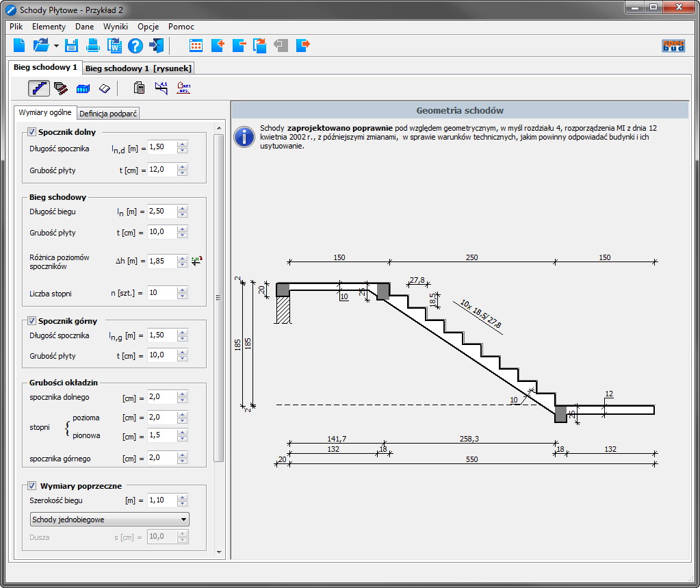
Task: Open the Bieg schodowy 1 [rysunek] tab
Action: [x=139, y=68]
